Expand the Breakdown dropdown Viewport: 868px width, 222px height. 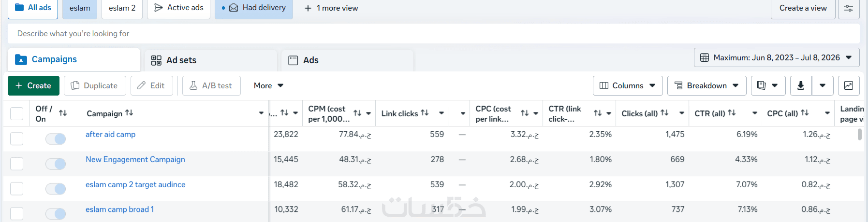click(x=707, y=85)
